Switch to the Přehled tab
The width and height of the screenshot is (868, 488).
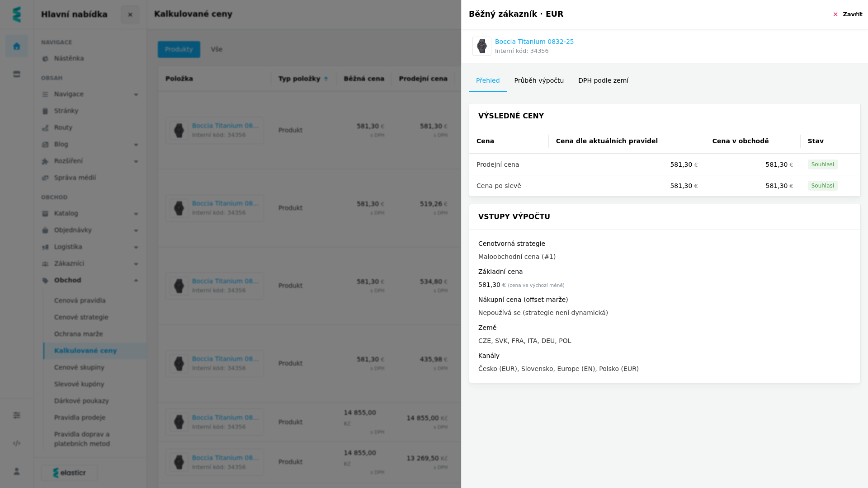(x=488, y=81)
